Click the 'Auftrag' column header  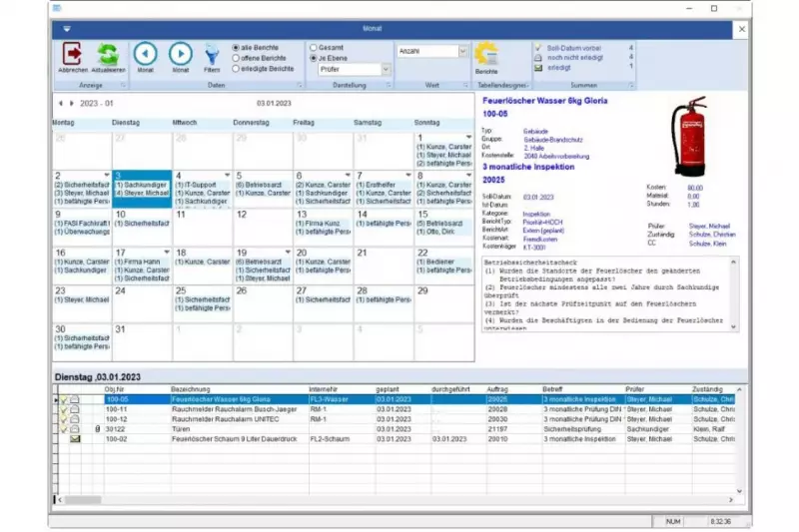(499, 388)
